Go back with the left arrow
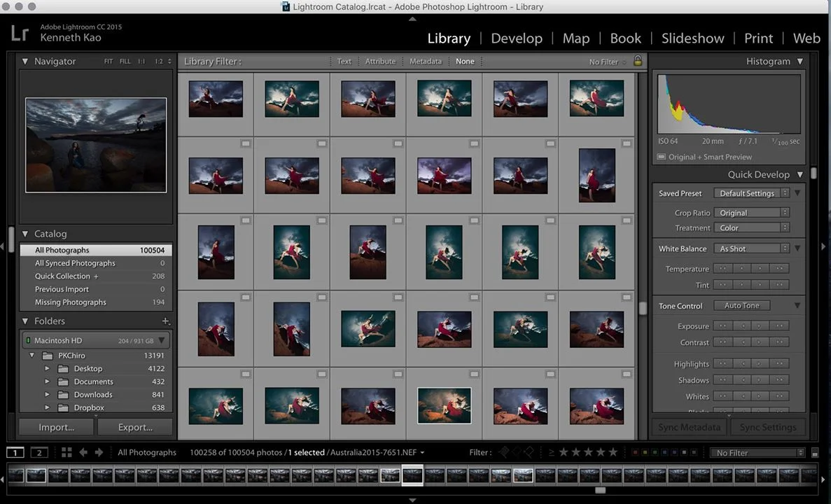This screenshot has height=504, width=831. click(83, 452)
